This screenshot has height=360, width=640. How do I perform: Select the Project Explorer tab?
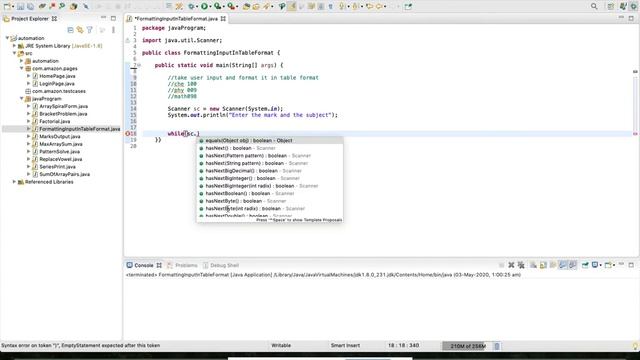click(30, 19)
